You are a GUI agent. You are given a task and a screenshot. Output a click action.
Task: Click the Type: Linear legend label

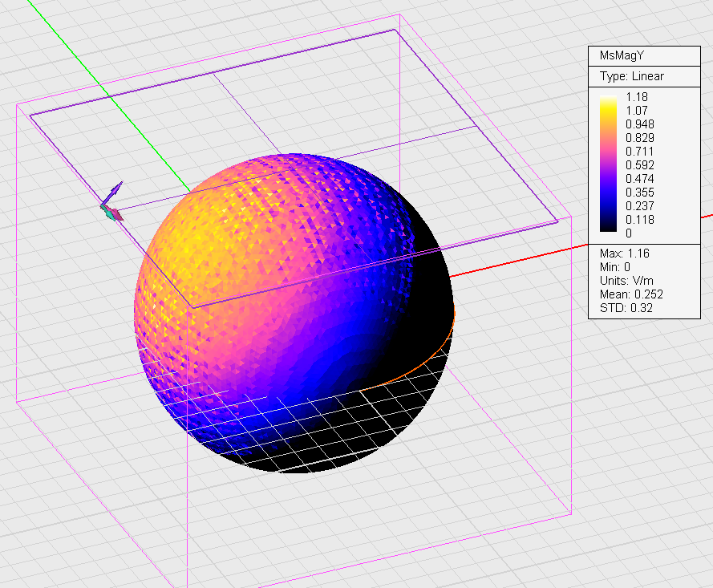[x=632, y=76]
